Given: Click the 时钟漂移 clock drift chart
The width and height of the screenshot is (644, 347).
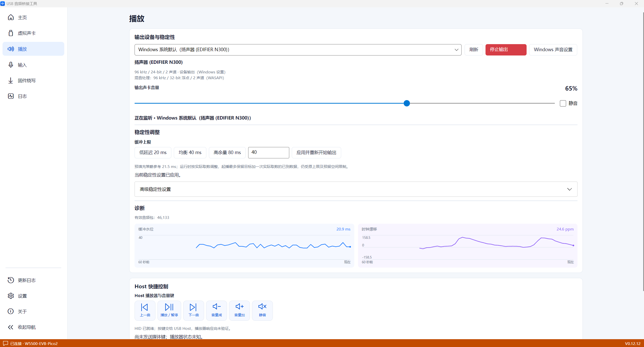Looking at the screenshot, I should pyautogui.click(x=468, y=245).
